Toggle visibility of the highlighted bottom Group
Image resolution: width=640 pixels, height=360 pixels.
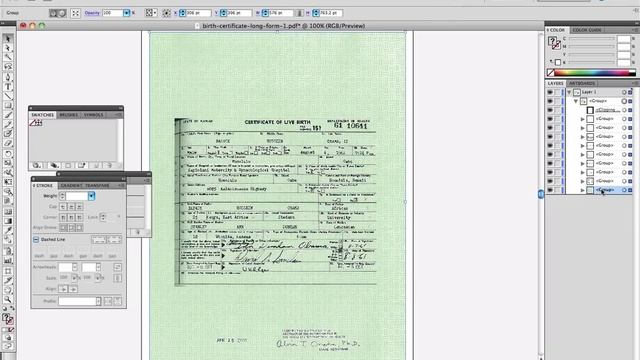[x=550, y=190]
